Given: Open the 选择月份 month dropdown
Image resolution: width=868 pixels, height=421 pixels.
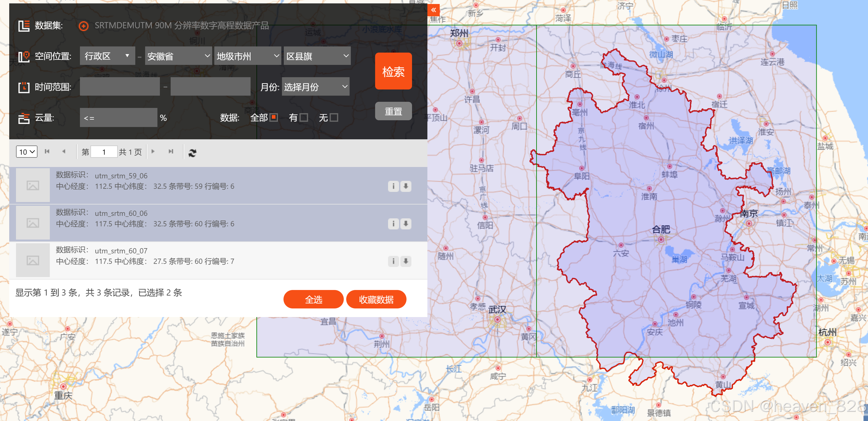Looking at the screenshot, I should 315,87.
